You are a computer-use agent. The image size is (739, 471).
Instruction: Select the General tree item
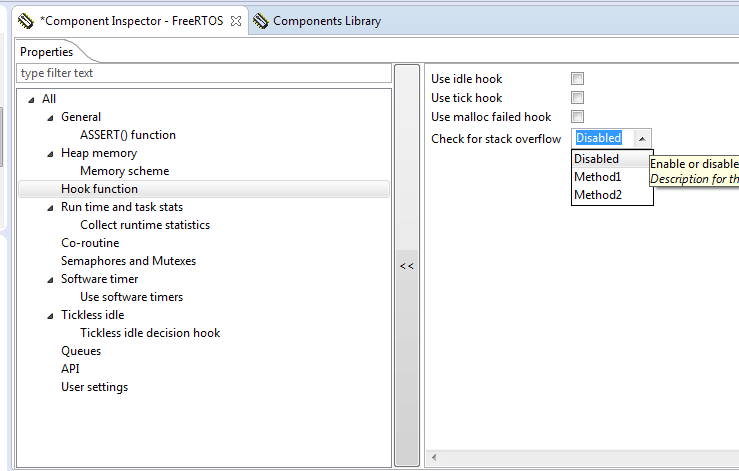pos(81,117)
